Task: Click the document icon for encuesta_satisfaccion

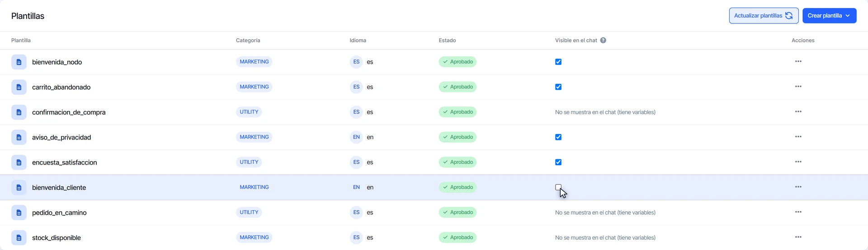Action: pos(19,162)
